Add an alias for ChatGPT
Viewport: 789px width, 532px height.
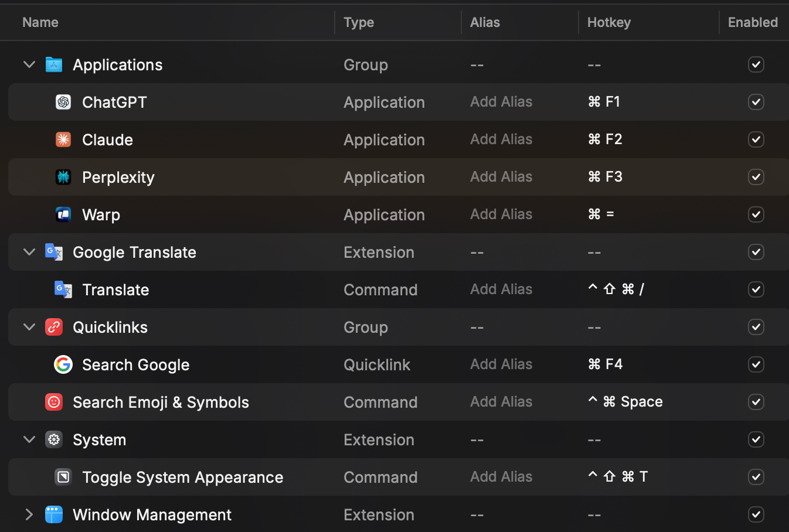click(501, 102)
